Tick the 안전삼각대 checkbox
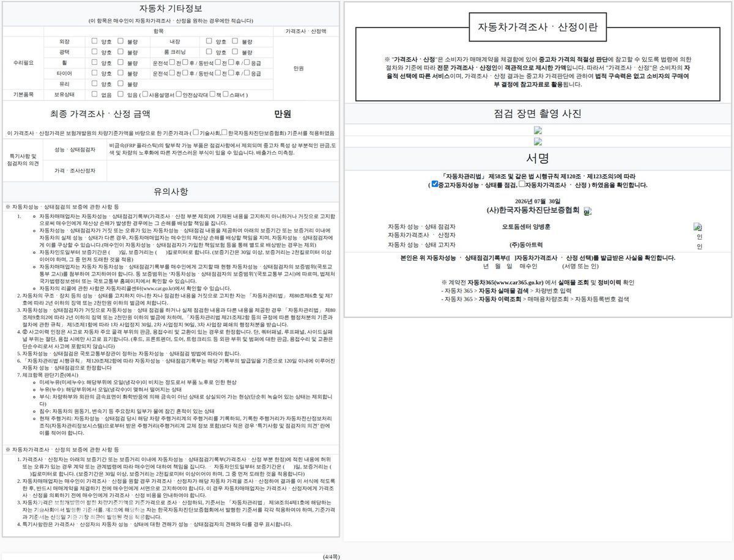 (179, 94)
